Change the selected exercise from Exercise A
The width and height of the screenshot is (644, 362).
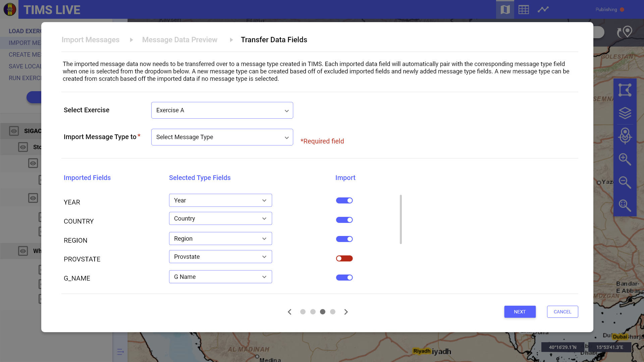tap(222, 110)
